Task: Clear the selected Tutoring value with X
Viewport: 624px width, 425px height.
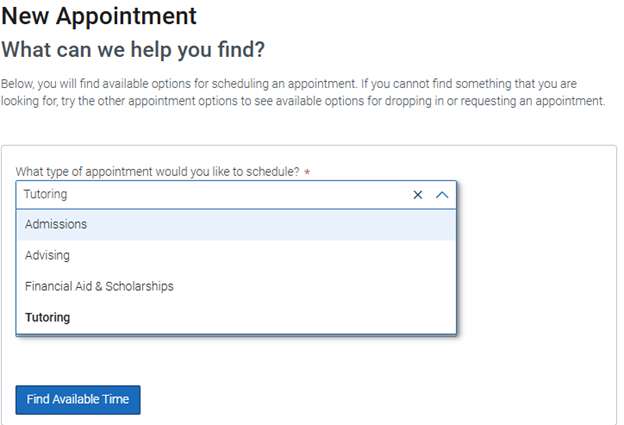Action: click(417, 195)
